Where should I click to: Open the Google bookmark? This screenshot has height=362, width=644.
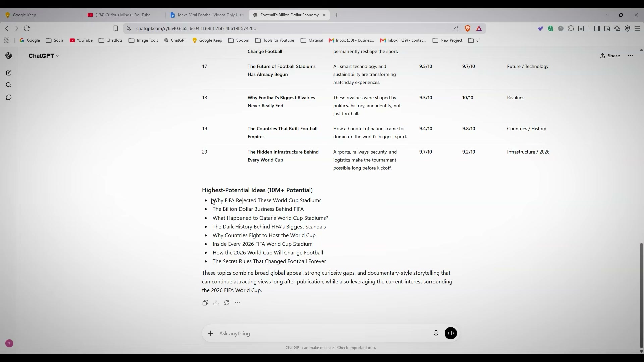[x=30, y=40]
